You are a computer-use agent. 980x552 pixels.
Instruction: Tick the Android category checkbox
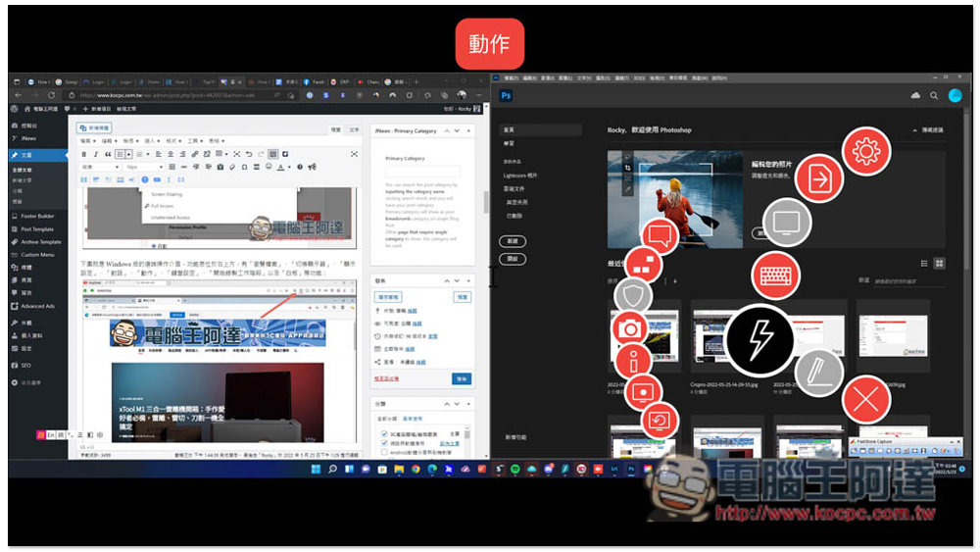click(384, 452)
